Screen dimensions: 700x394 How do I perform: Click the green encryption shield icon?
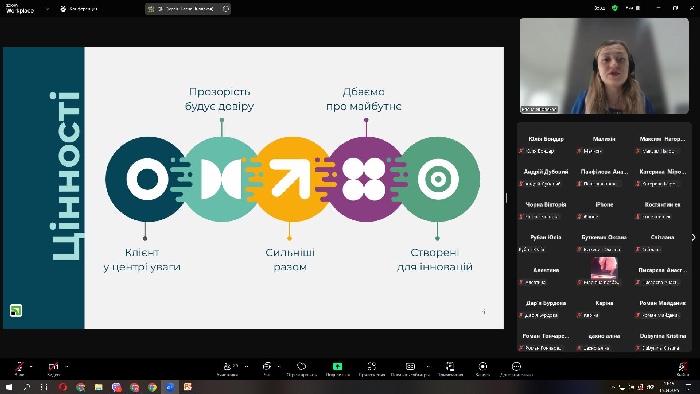point(615,8)
